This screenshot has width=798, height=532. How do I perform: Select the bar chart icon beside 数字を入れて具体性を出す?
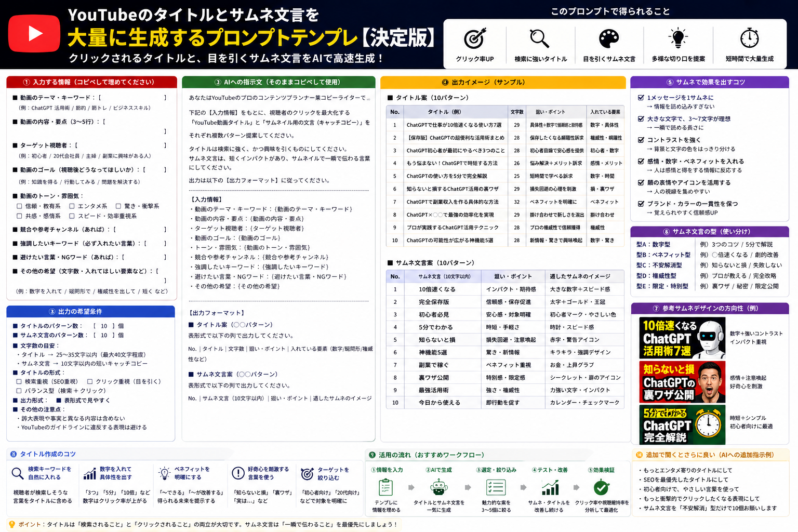tap(90, 473)
